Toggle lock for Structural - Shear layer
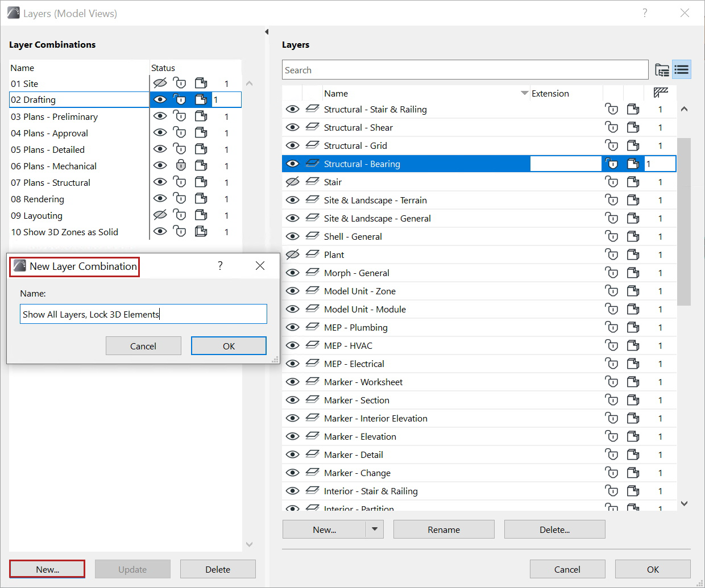705x588 pixels. [612, 127]
